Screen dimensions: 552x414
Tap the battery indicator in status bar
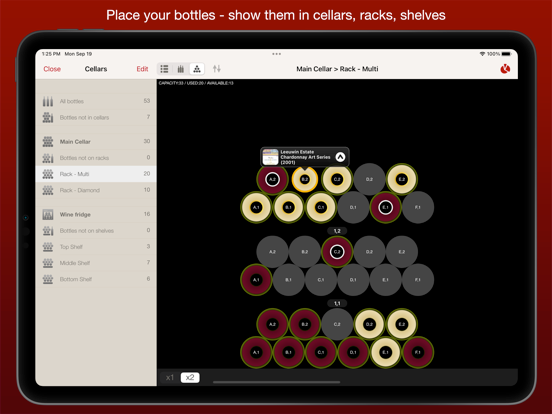click(x=506, y=54)
